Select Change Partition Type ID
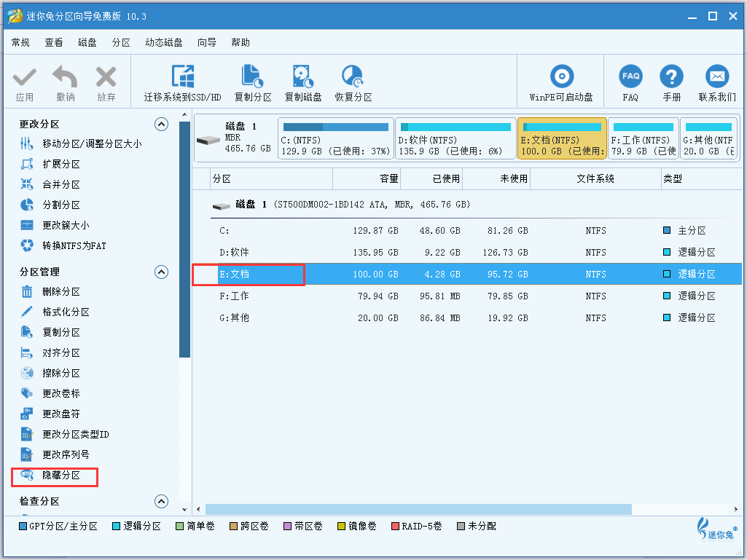This screenshot has width=747, height=560. click(x=64, y=434)
